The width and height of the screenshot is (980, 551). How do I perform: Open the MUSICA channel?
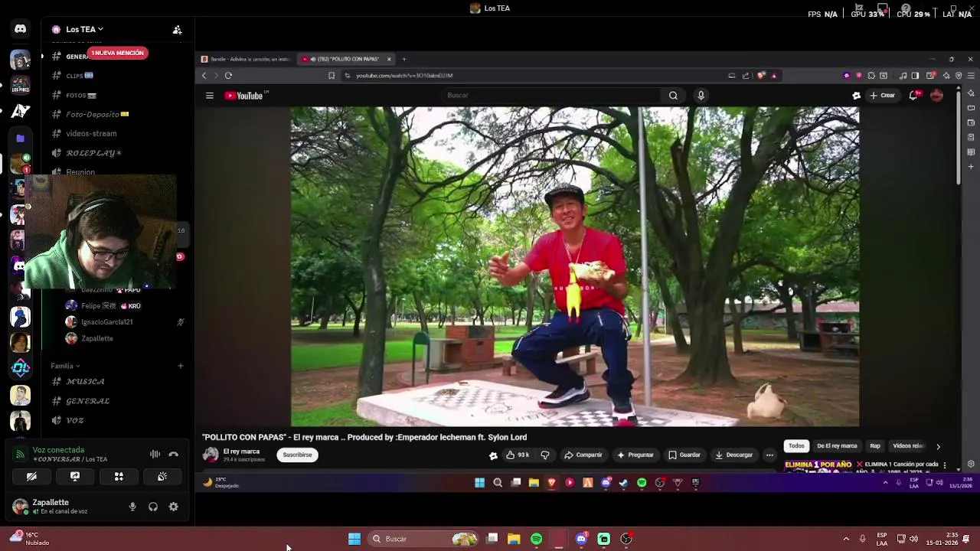coord(85,382)
